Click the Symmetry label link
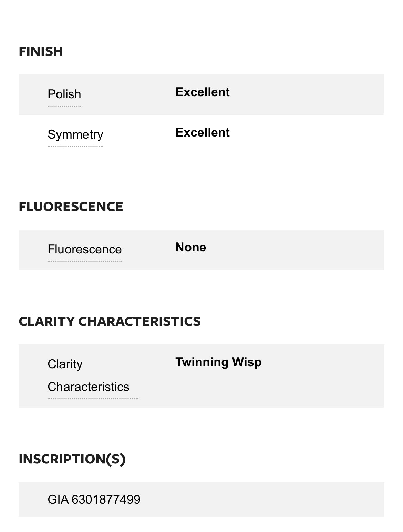 click(x=75, y=134)
